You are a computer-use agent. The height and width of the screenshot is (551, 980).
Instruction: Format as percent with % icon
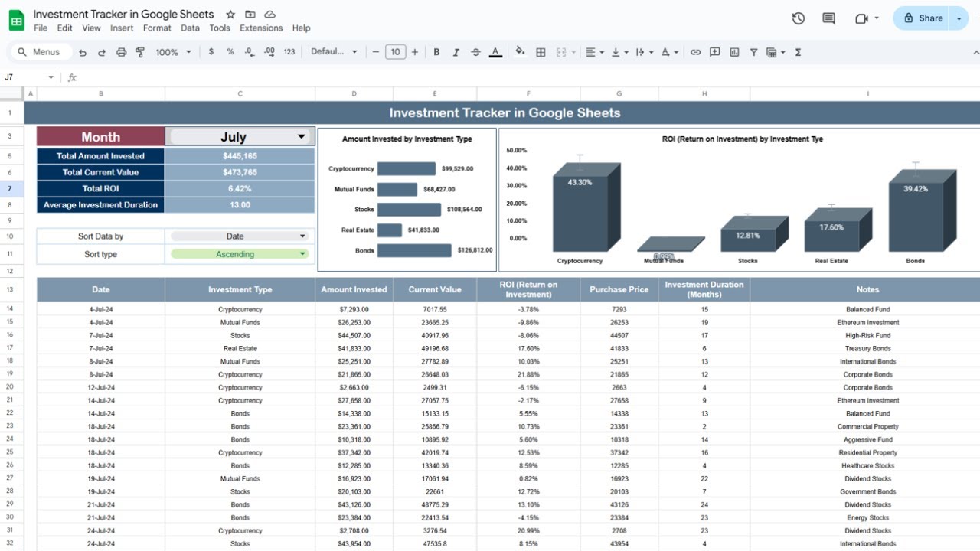(230, 52)
